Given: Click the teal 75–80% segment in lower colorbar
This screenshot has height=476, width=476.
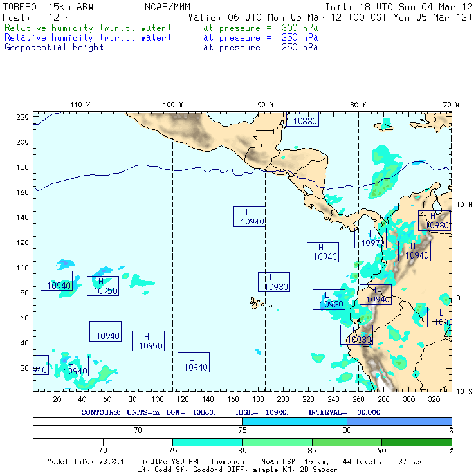Looking at the screenshot, I should [x=207, y=442].
